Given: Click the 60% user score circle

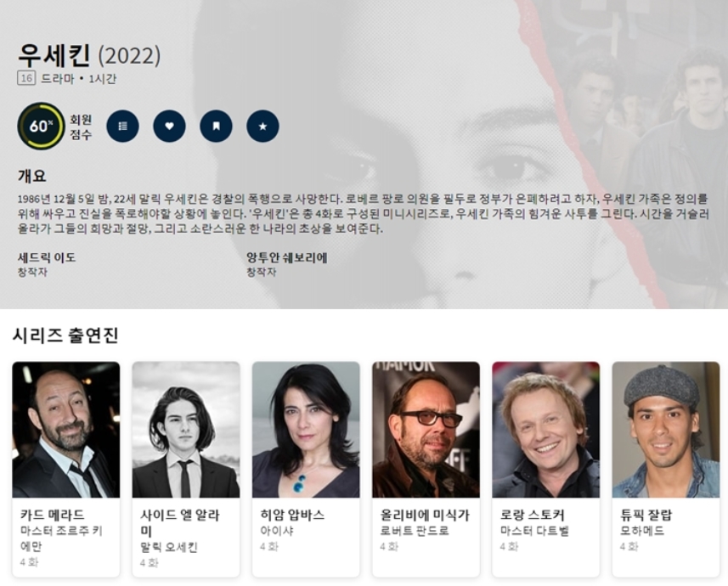Looking at the screenshot, I should [x=41, y=126].
